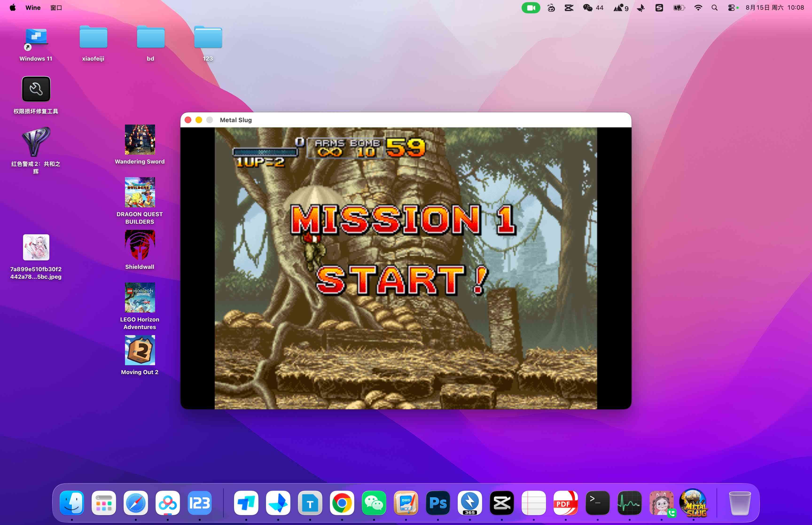
Task: Open Finder from the dock
Action: 72,503
